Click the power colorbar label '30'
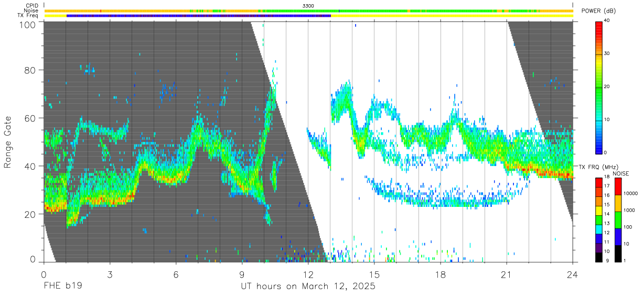The image size is (644, 297). pyautogui.click(x=607, y=54)
